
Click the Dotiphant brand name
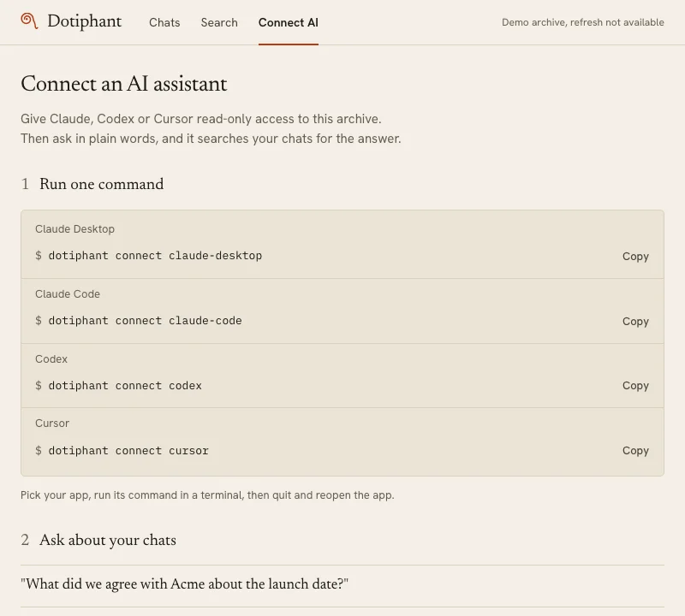(84, 21)
